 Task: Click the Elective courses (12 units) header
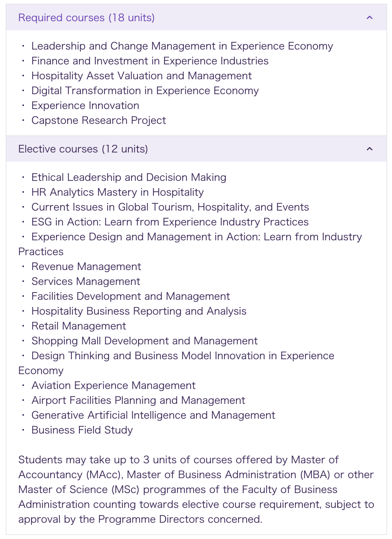[x=83, y=149]
